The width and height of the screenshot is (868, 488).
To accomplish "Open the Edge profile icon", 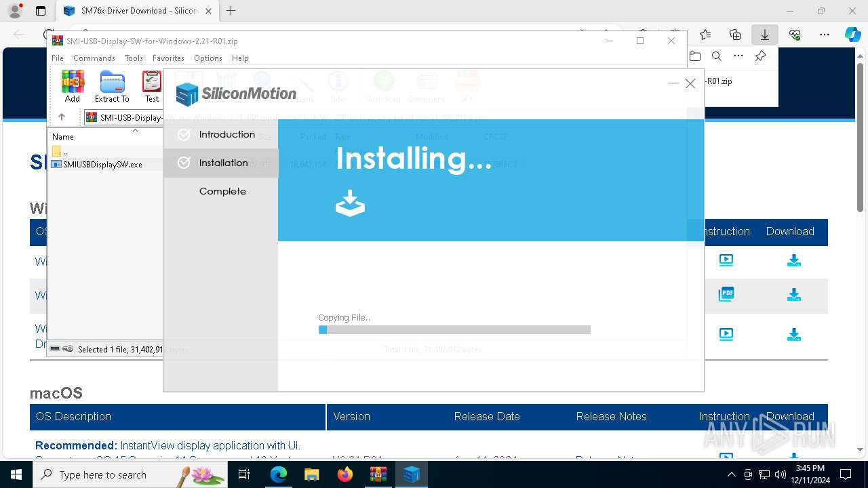I will (x=14, y=11).
